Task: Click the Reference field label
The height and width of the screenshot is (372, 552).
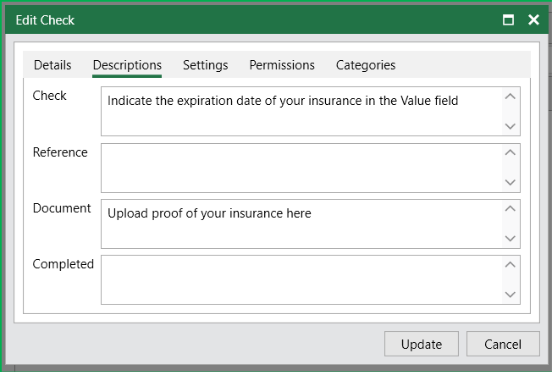Action: coord(60,152)
